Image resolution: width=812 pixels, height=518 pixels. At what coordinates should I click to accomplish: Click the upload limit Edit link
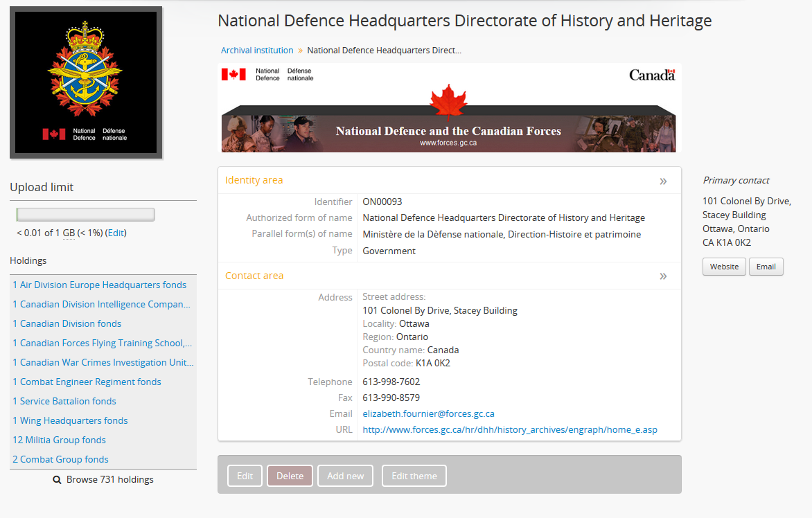tap(116, 233)
